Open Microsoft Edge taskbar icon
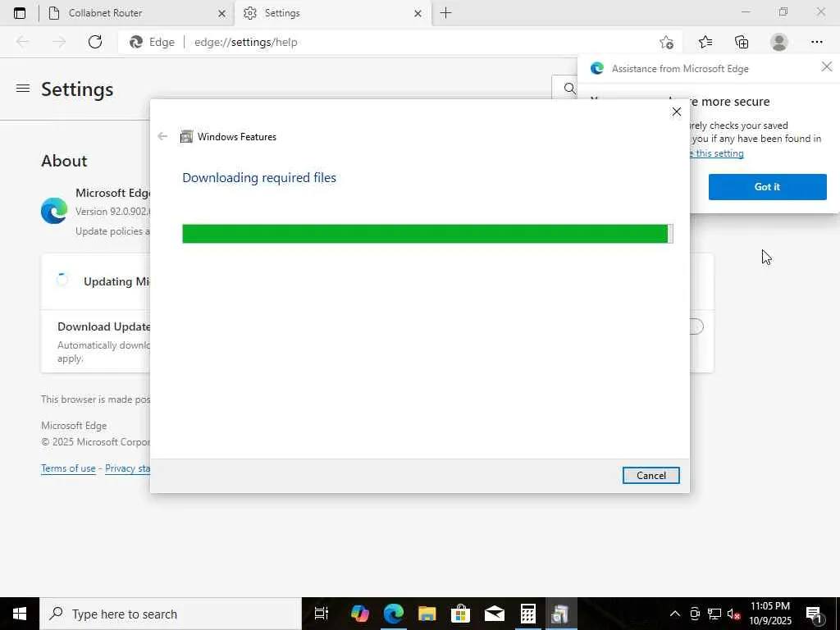 coord(393,614)
